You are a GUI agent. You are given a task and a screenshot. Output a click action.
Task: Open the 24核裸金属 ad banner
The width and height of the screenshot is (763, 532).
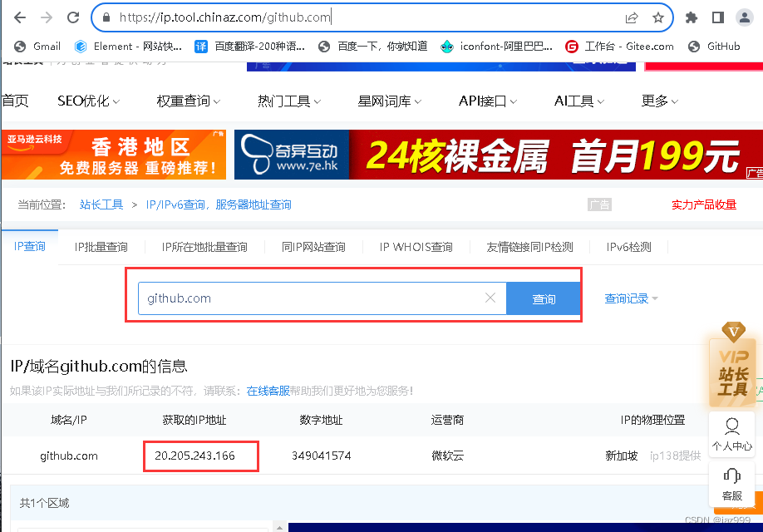[x=499, y=155]
